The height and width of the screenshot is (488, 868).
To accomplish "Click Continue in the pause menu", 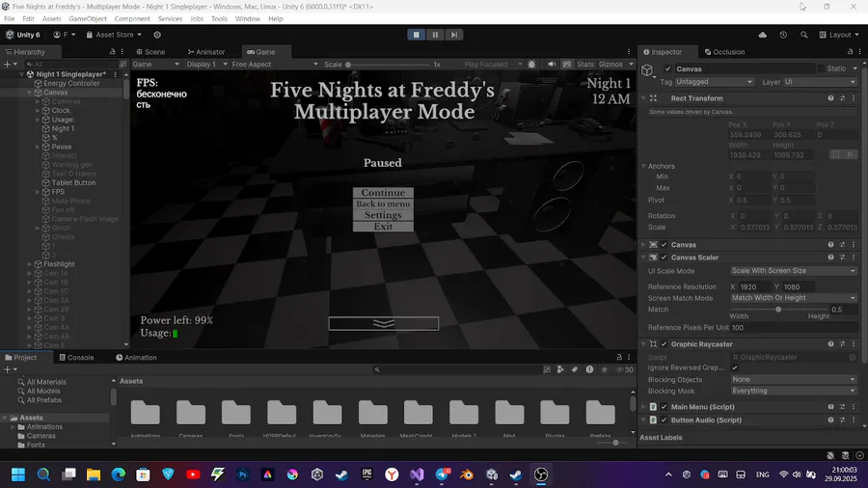I will click(383, 193).
